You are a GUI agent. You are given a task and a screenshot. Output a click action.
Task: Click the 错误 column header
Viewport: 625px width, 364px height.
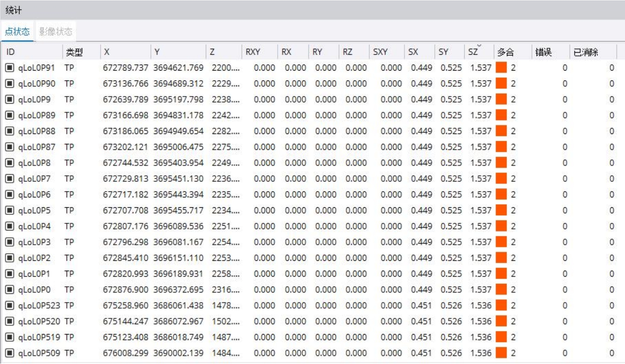click(x=543, y=52)
